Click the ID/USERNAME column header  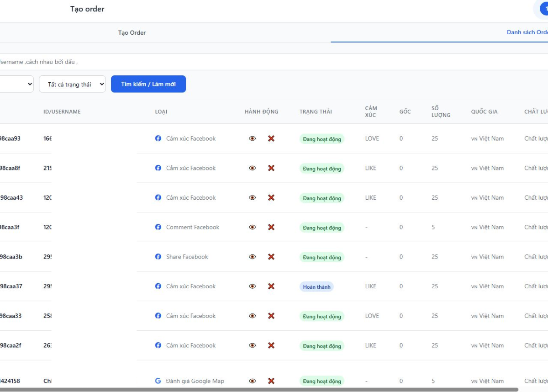click(62, 111)
